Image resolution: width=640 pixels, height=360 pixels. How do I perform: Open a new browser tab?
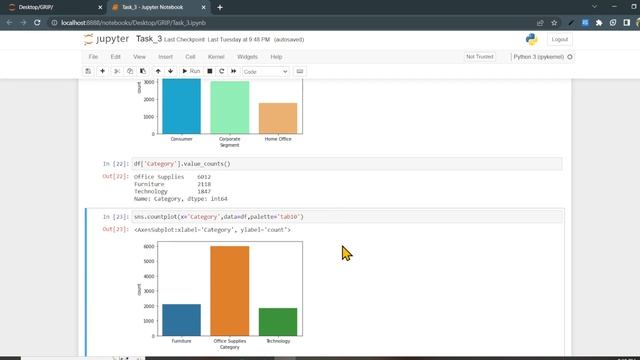[x=220, y=7]
